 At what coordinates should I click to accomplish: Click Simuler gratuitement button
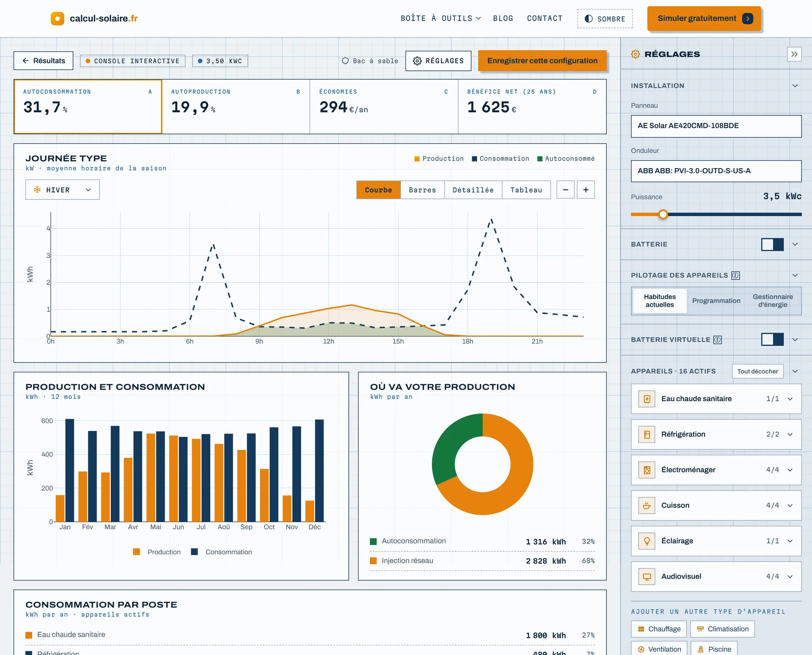point(704,18)
